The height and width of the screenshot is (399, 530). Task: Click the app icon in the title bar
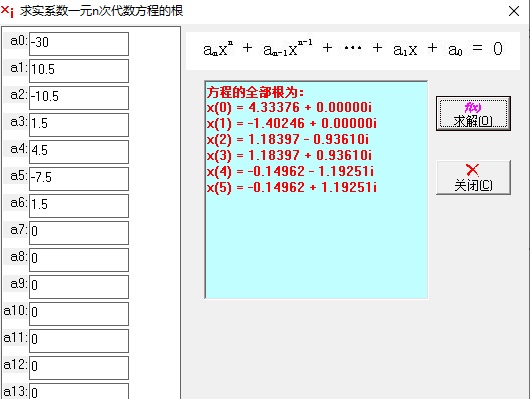7,11
